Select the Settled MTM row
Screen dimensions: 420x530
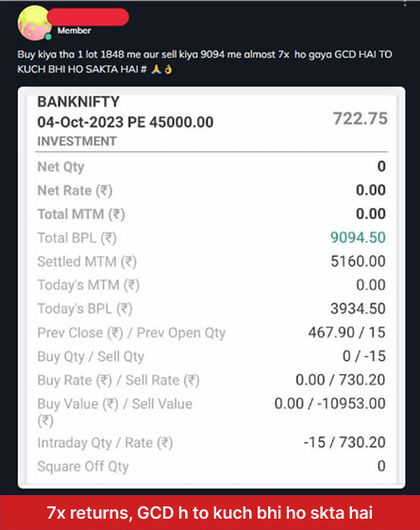coord(211,262)
